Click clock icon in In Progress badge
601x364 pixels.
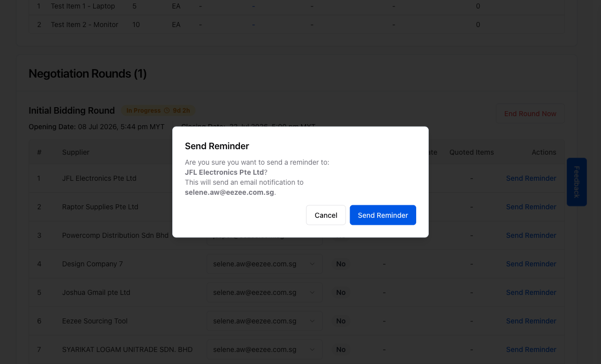coord(167,111)
